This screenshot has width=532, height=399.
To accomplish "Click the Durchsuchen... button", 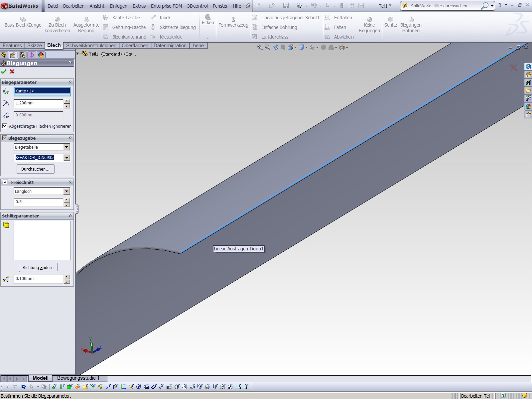I will tap(35, 169).
